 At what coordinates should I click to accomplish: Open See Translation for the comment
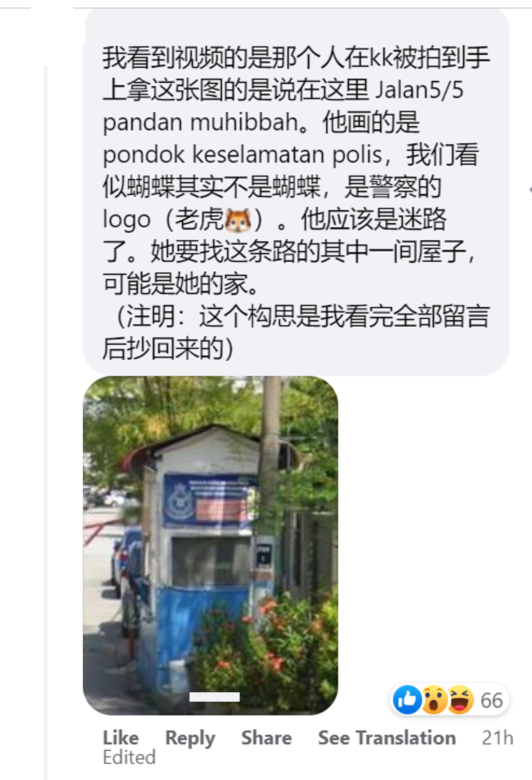tap(387, 737)
